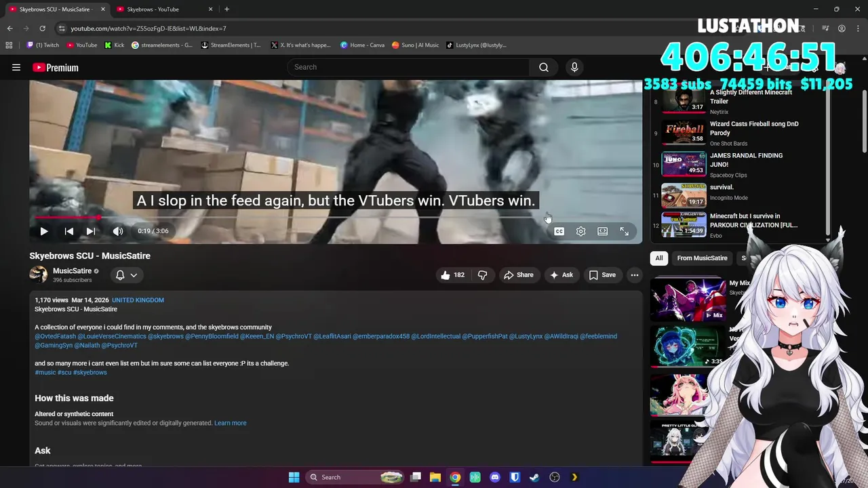Click Learn more about synthetic content
868x488 pixels.
[230, 423]
